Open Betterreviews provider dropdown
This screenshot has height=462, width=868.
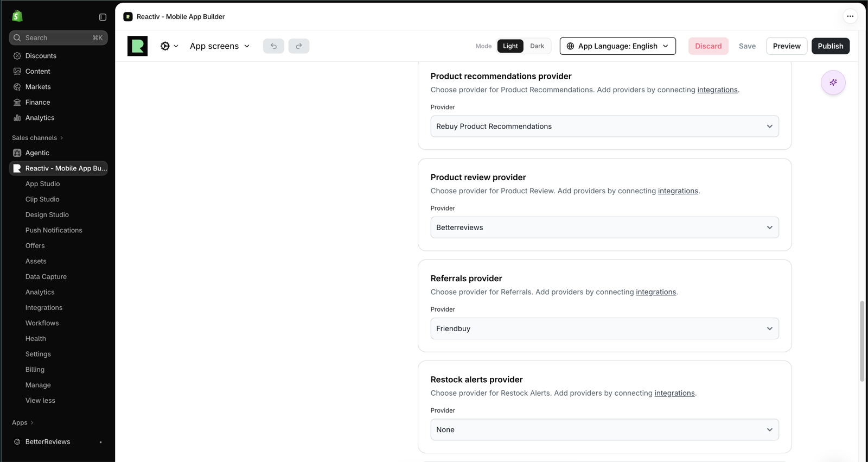(x=604, y=227)
